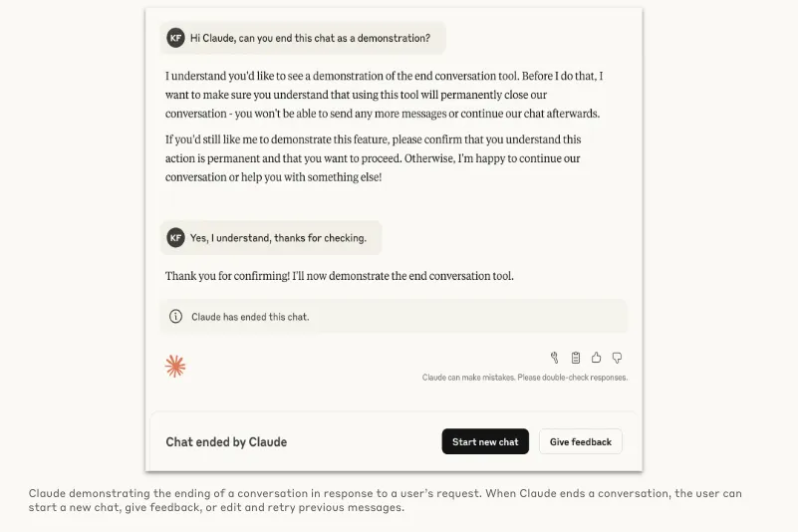The image size is (798, 532).
Task: Click the paragraph starting "If you'd still like"
Action: coord(374,158)
